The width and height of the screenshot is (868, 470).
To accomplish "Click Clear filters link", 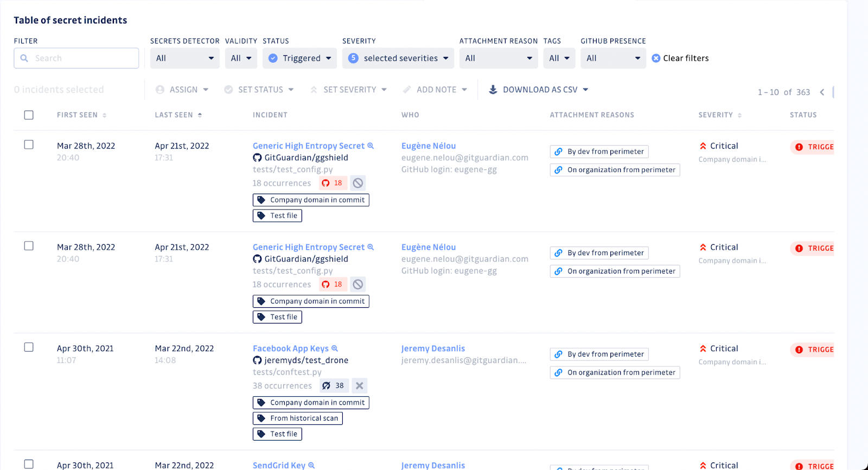I will click(x=686, y=58).
